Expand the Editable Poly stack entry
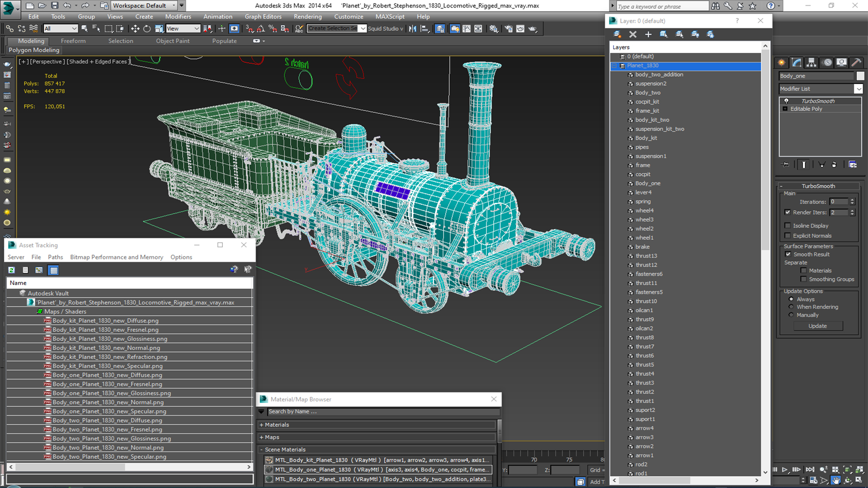 coord(785,109)
